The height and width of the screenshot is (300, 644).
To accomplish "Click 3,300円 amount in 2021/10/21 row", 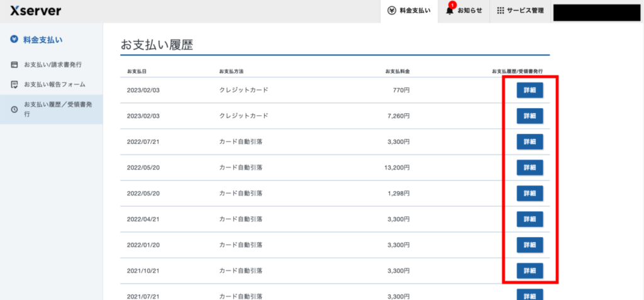I will [398, 271].
